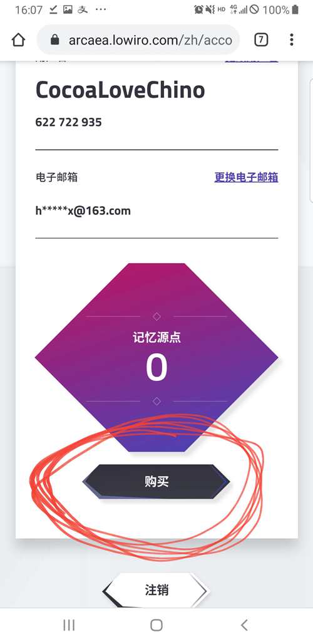Tap the alarm clock status icon
313x644 pixels.
199,9
